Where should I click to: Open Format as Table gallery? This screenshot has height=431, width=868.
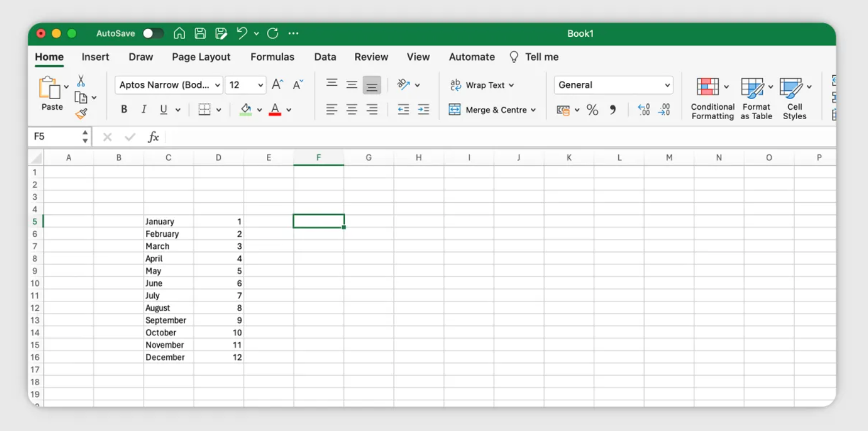coord(756,99)
